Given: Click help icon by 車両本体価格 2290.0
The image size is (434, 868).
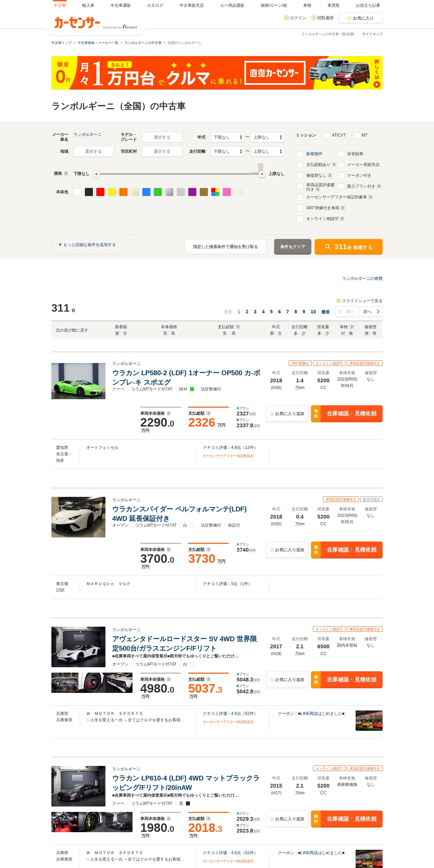Looking at the screenshot, I should [x=169, y=413].
